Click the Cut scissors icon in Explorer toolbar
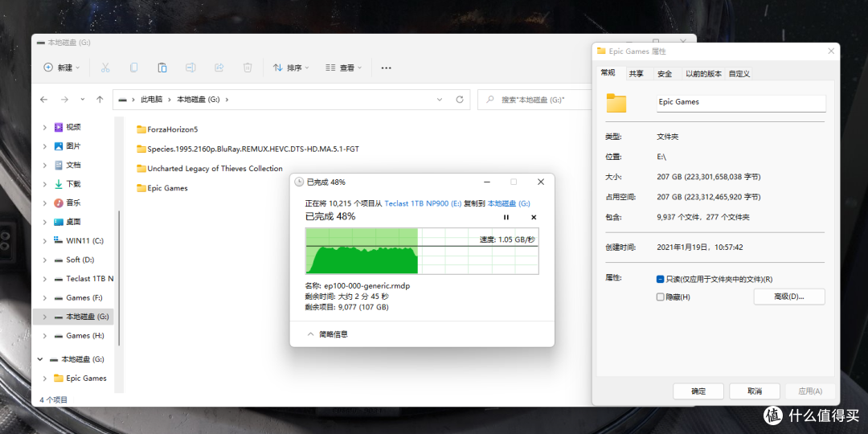 [105, 68]
